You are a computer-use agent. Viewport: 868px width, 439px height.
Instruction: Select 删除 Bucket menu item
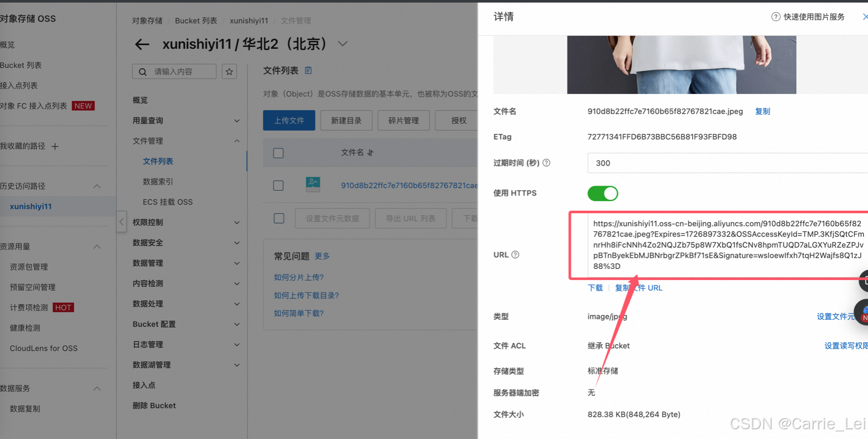point(154,406)
